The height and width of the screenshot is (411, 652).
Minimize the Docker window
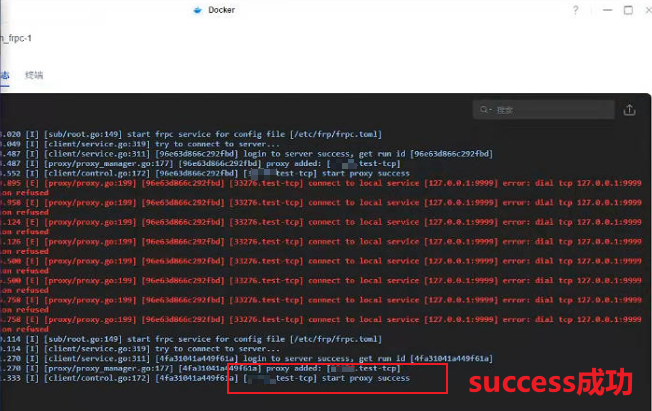pyautogui.click(x=601, y=10)
